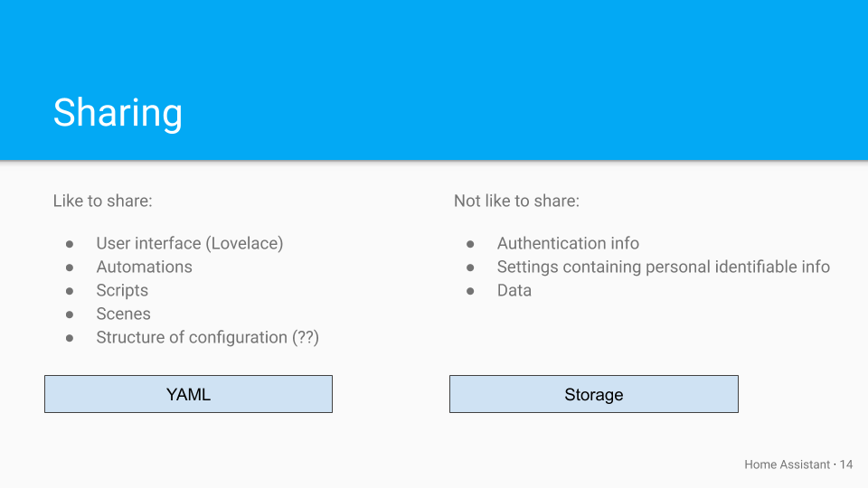Image resolution: width=868 pixels, height=488 pixels.
Task: Click the Home Assistant footer text
Action: click(787, 465)
